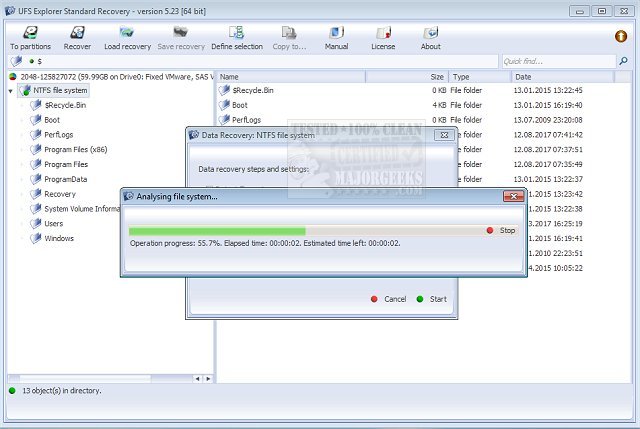Sort the file list by Date column
Viewport: 640px width, 429px height.
point(562,77)
